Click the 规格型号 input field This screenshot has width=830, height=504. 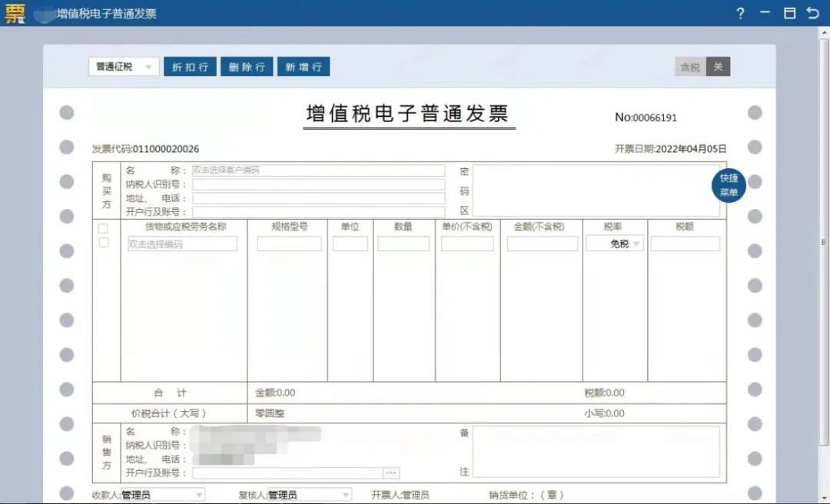(x=289, y=244)
